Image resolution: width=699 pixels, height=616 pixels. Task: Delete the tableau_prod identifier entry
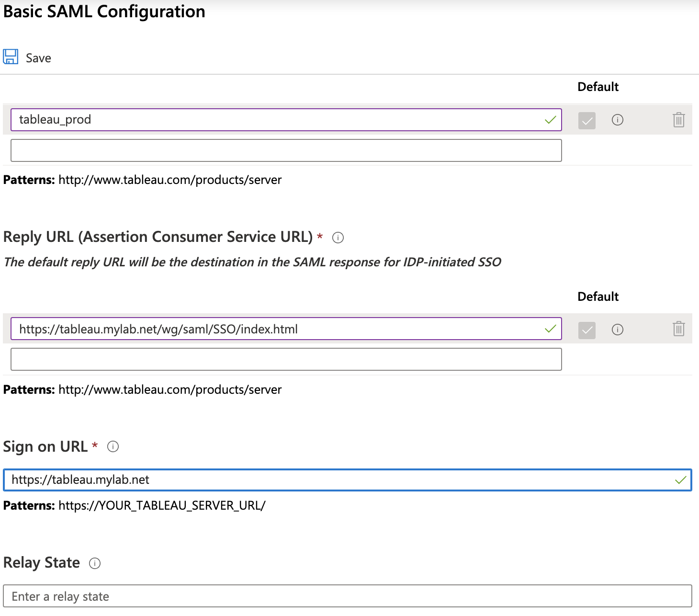tap(678, 120)
